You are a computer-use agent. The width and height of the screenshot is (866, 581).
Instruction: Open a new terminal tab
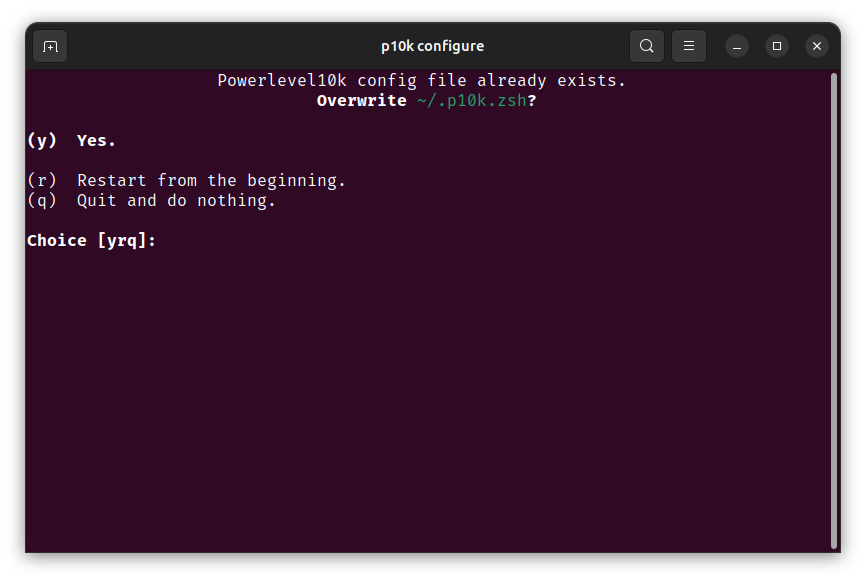50,46
